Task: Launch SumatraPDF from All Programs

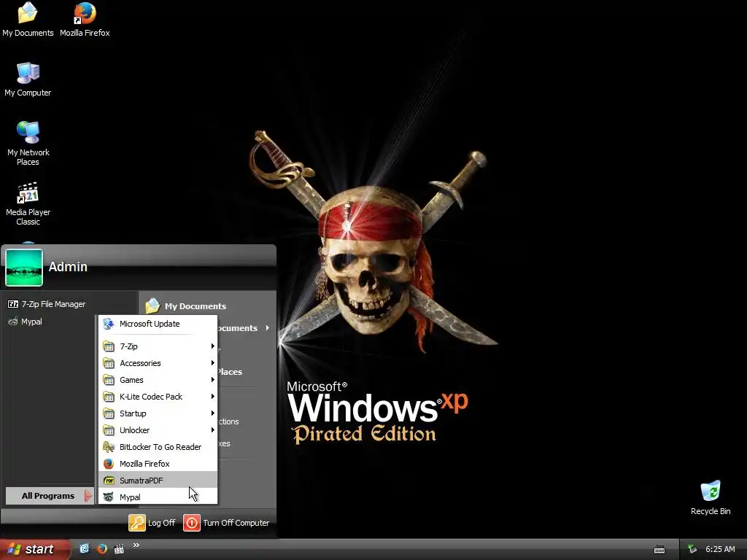Action: (x=158, y=480)
